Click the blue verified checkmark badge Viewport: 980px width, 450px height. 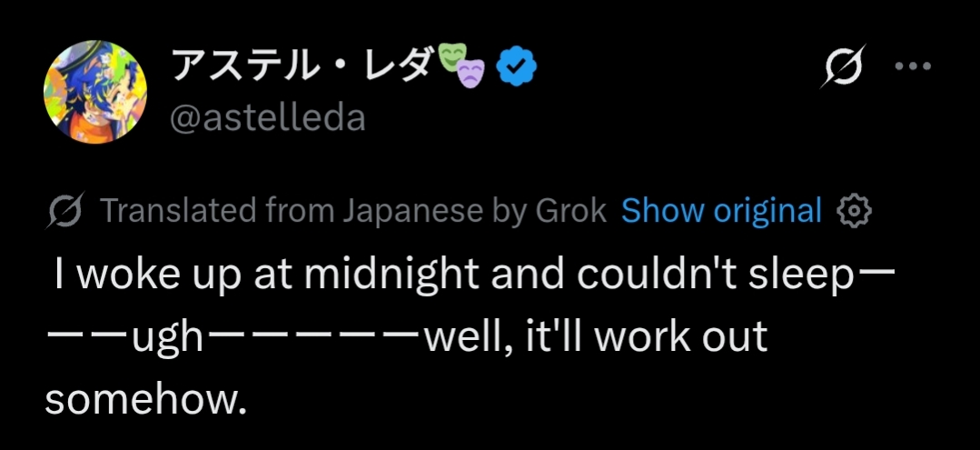coord(519,67)
